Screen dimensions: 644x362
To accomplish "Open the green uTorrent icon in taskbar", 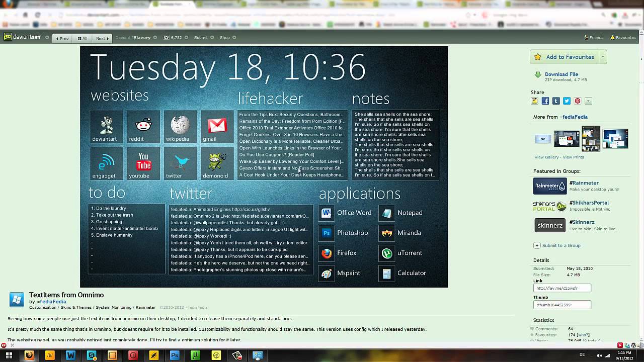I will [195, 355].
